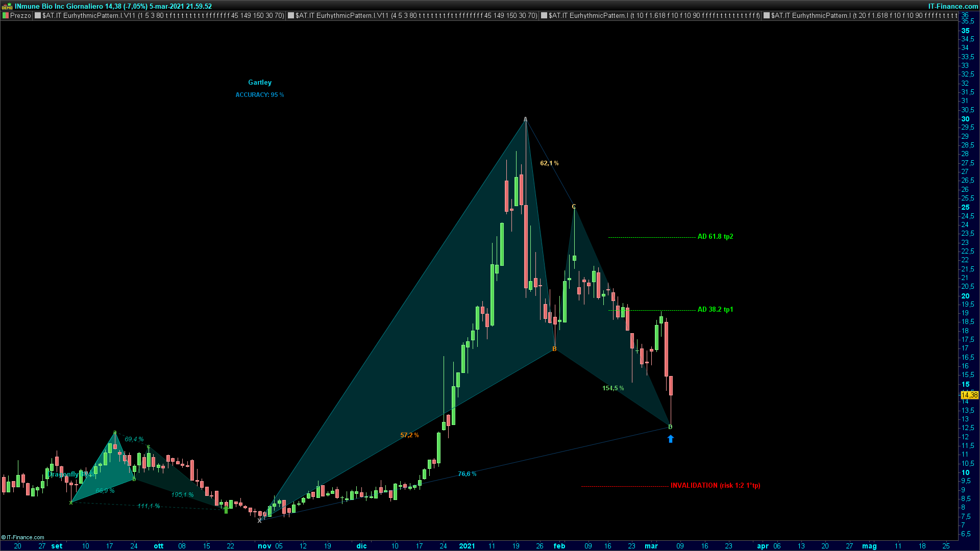Click the grey square of EurhythmicPattern.I (t 20 f 1.618)
The height and width of the screenshot is (551, 980).
766,16
